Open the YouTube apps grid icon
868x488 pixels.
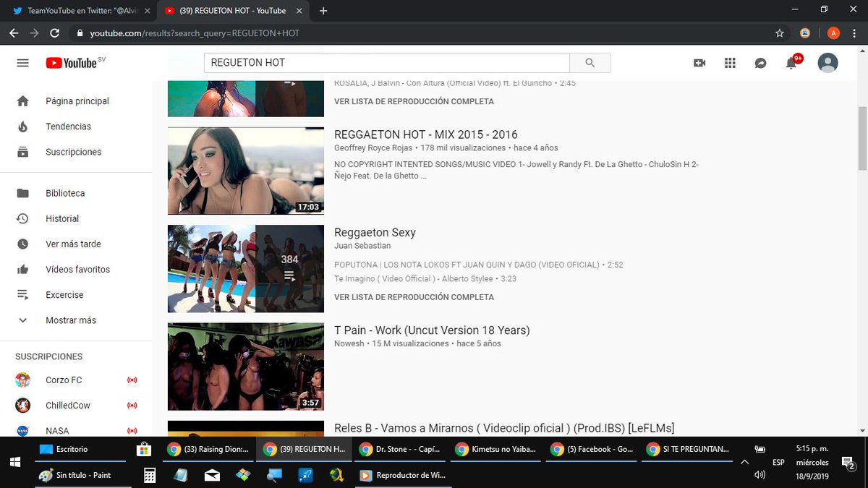[x=730, y=63]
